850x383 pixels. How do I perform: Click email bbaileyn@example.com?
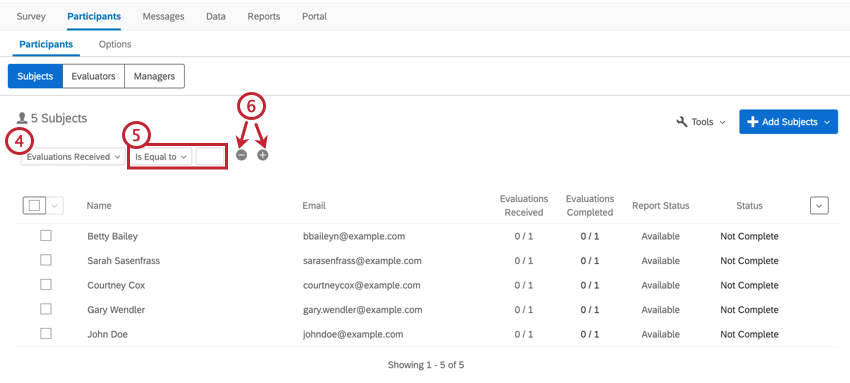pyautogui.click(x=354, y=236)
